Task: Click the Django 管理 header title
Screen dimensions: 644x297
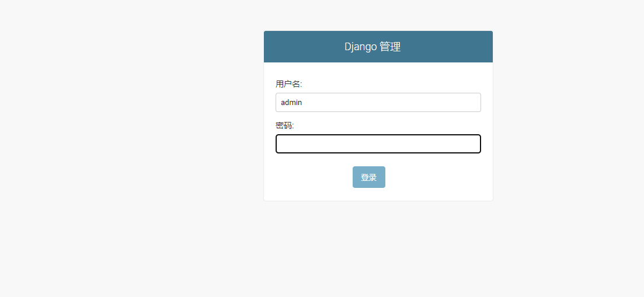Action: click(373, 47)
